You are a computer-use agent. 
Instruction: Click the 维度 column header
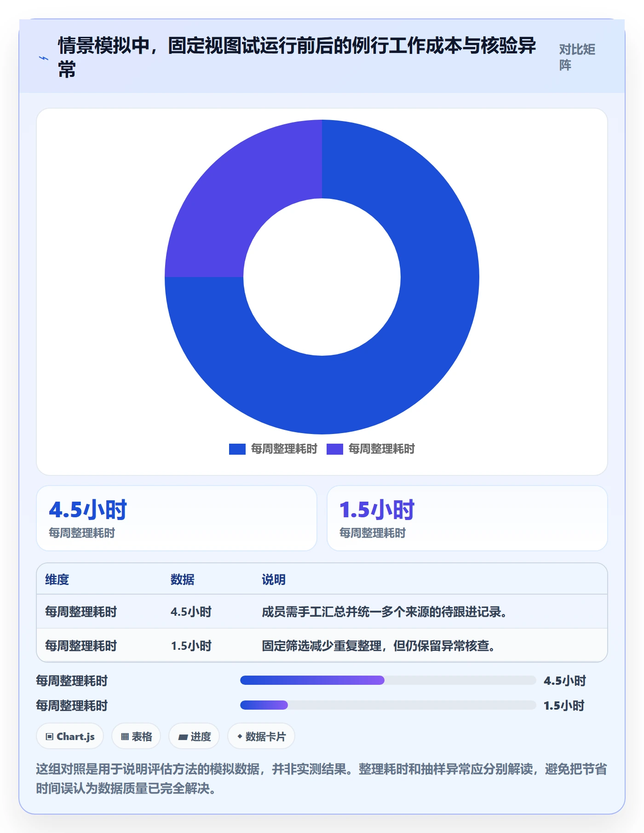(x=57, y=579)
